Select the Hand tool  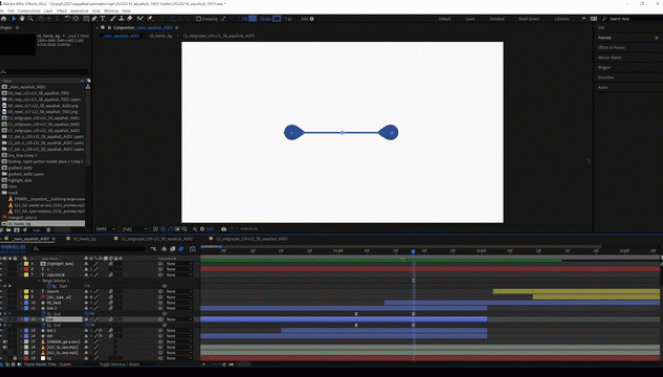pyautogui.click(x=22, y=19)
